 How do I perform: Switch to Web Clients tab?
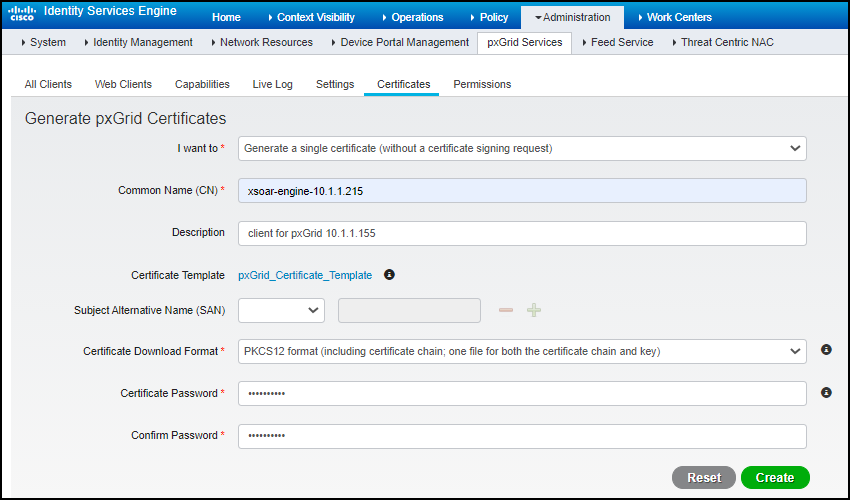[123, 84]
